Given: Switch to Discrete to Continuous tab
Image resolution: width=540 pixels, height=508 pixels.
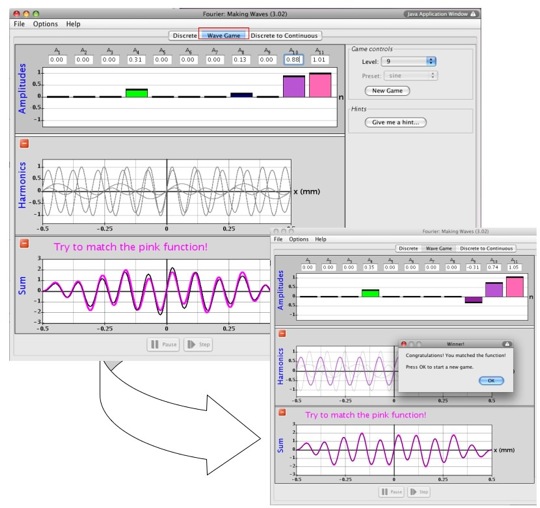Looking at the screenshot, I should [x=284, y=35].
